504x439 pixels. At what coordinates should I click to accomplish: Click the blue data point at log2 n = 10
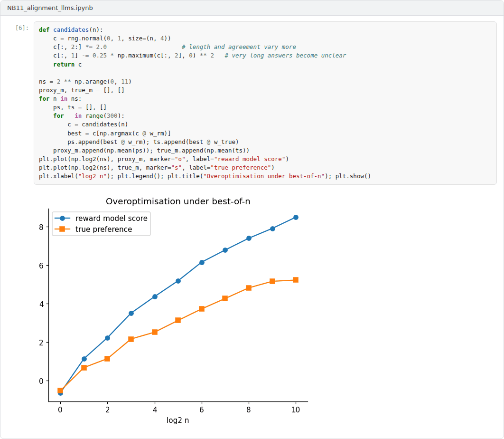[296, 218]
